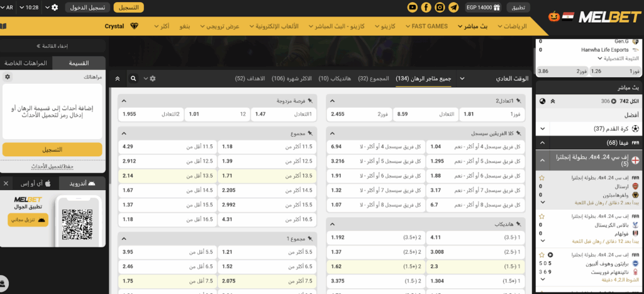Viewport: 644px width, 294px height.
Task: Click the yellow التسجيل button in header
Action: pos(128,8)
